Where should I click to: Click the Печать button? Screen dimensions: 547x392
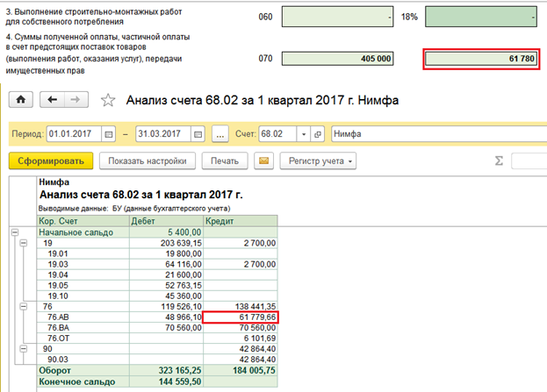point(225,161)
